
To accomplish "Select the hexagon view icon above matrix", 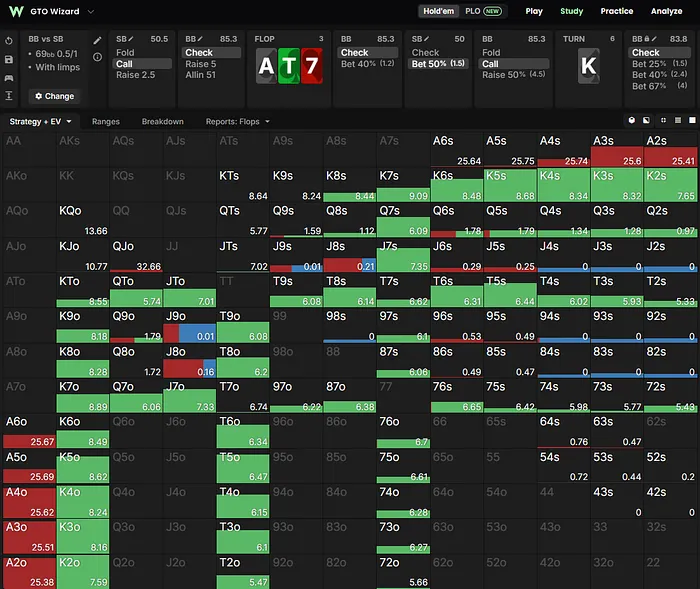I will [x=631, y=120].
